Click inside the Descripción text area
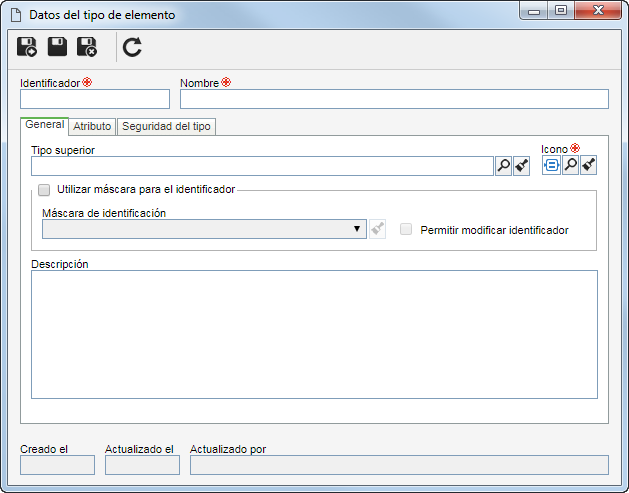629x493 pixels. click(x=314, y=335)
